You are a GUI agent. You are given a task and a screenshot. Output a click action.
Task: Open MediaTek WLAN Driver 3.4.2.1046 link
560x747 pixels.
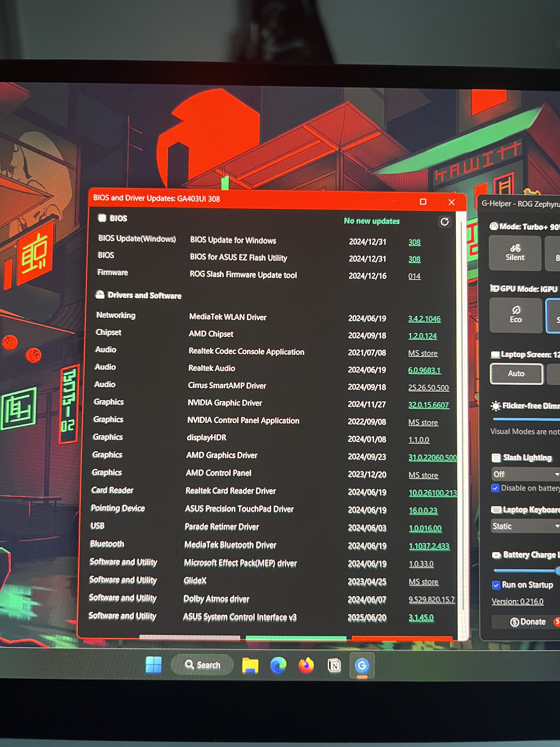424,319
